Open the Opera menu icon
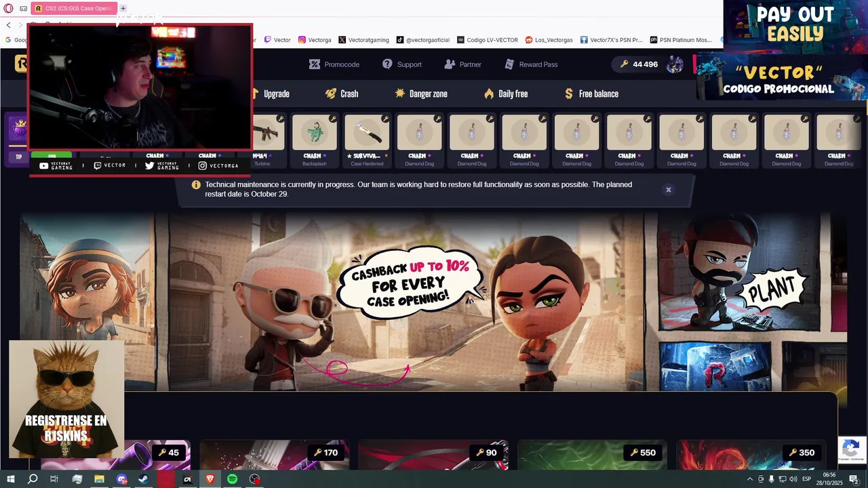This screenshot has height=488, width=868. point(8,8)
